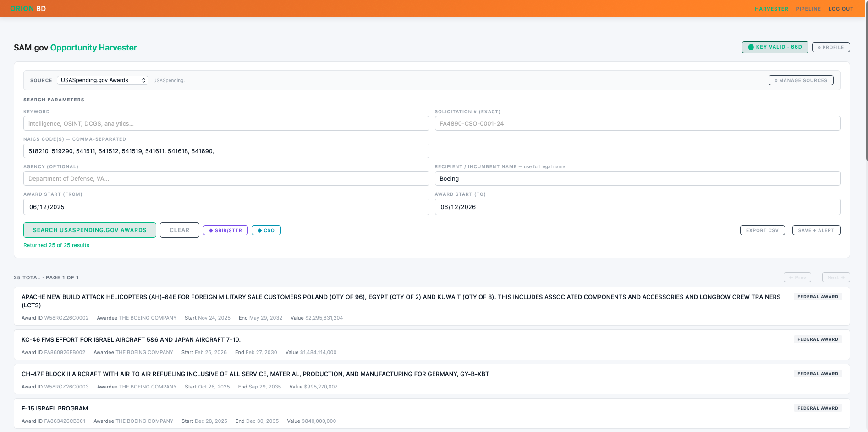Click Award ID W58RGZ26C0003

pos(66,387)
